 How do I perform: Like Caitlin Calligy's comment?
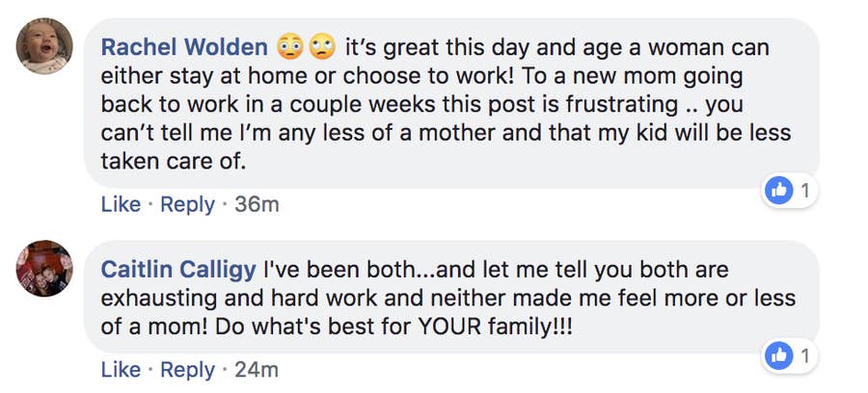click(x=121, y=369)
